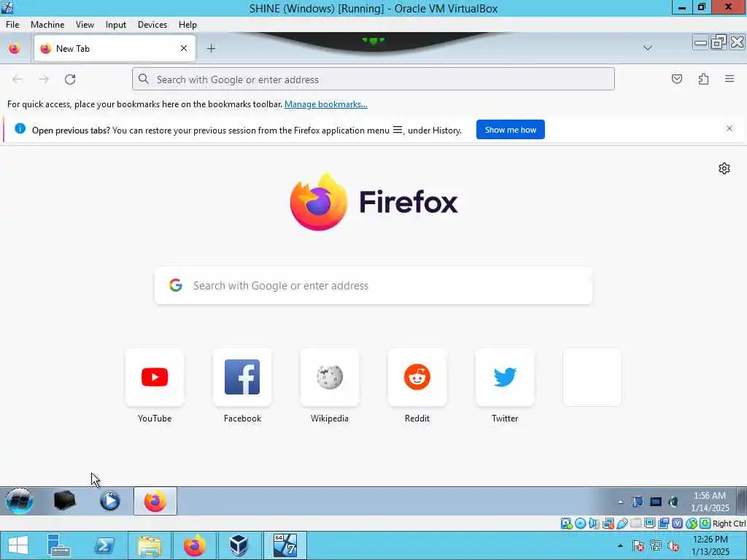Open the Extensions puzzle icon
The image size is (747, 560).
pyautogui.click(x=703, y=79)
